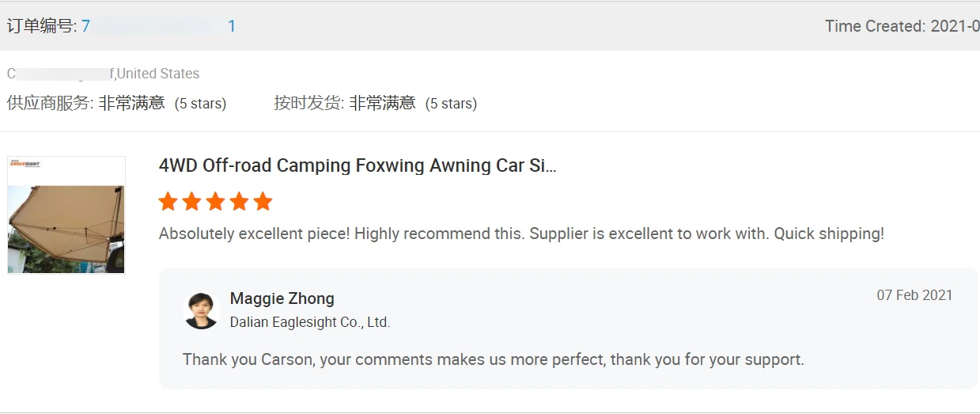The width and height of the screenshot is (980, 414).
Task: Click the Eaglesight logo on the thumbnail
Action: 25,164
